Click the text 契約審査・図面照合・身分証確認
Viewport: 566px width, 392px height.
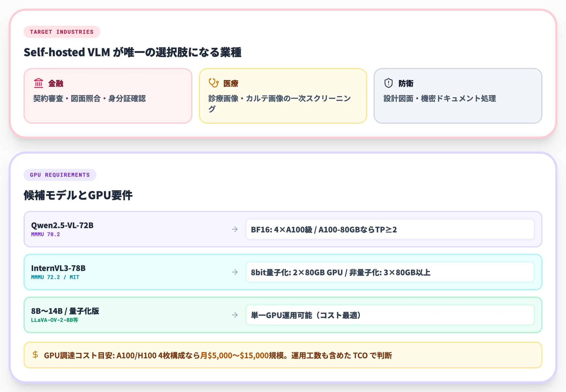tap(90, 99)
